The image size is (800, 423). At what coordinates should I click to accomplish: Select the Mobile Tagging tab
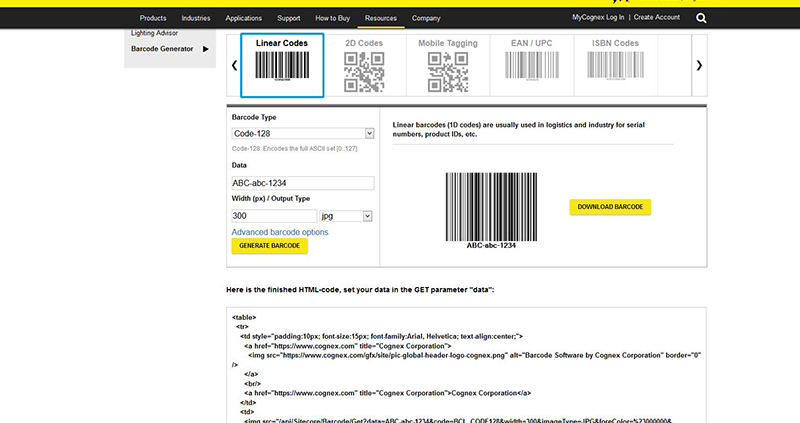(448, 65)
